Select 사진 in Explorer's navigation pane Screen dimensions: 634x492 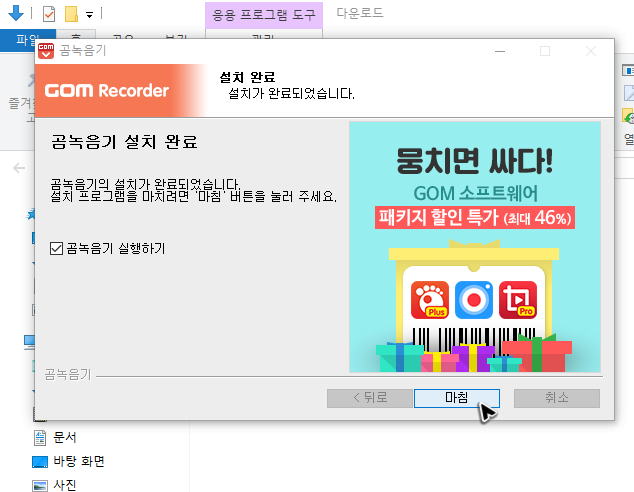(65, 485)
